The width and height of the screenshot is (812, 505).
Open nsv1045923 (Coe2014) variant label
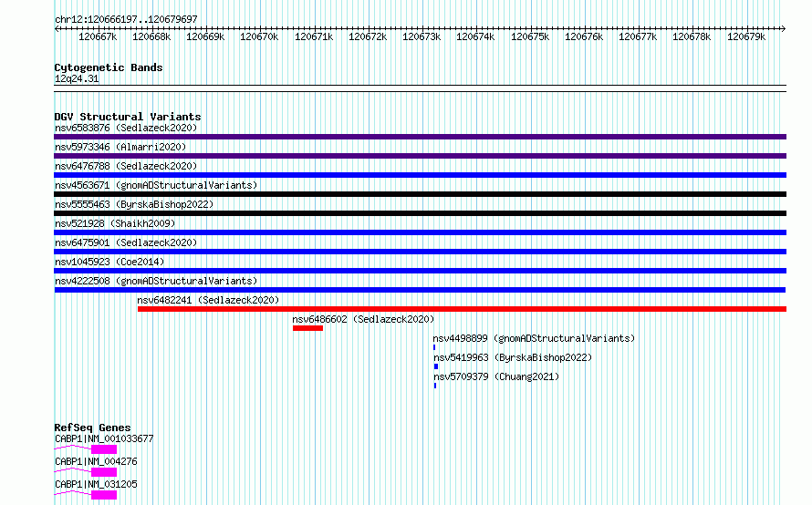109,262
